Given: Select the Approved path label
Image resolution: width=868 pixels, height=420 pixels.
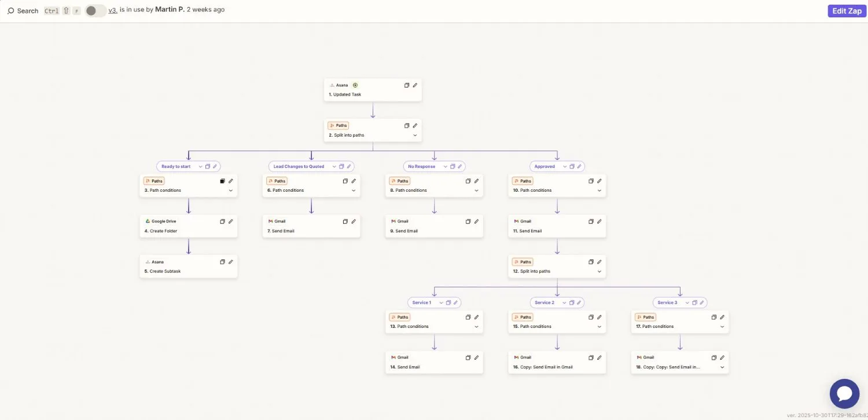Looking at the screenshot, I should pos(545,166).
